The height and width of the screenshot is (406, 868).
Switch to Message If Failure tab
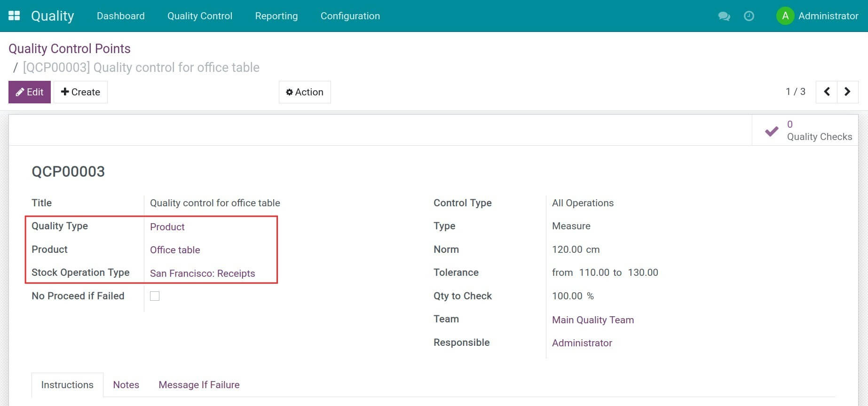(x=199, y=385)
